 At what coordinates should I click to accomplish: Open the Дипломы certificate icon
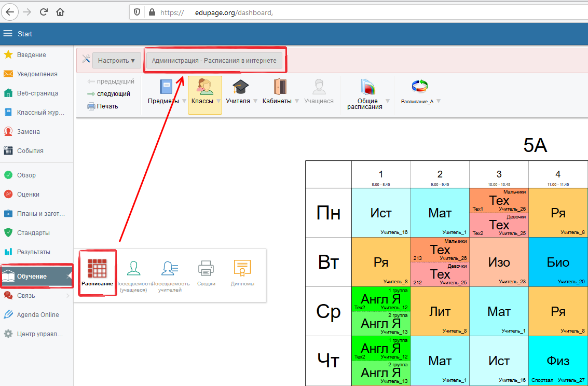point(242,269)
